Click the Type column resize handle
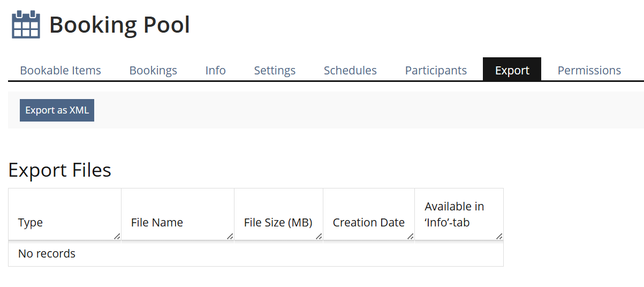 point(117,236)
